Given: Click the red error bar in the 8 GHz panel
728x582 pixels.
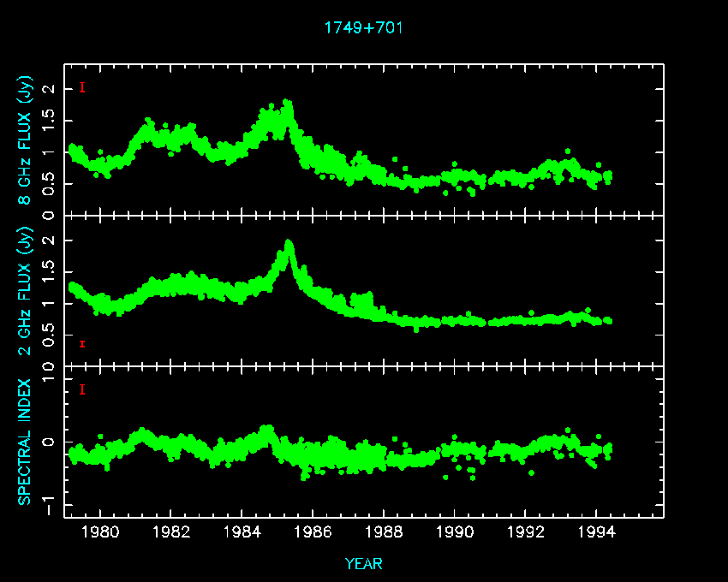Looking at the screenshot, I should point(81,87).
